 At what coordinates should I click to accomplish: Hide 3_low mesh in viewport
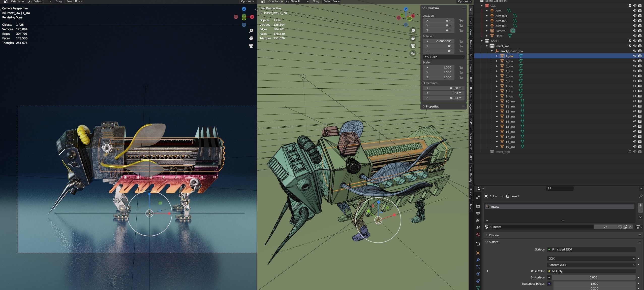point(635,66)
